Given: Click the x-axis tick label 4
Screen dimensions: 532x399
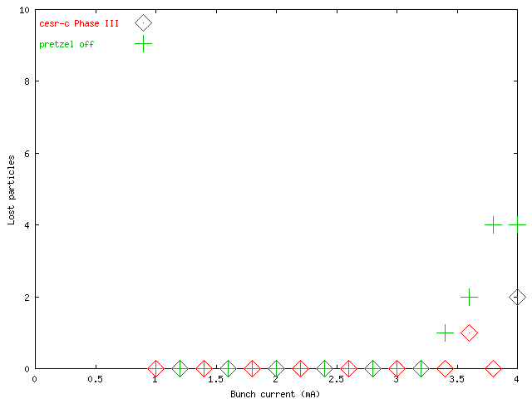Looking at the screenshot, I should pyautogui.click(x=516, y=379).
